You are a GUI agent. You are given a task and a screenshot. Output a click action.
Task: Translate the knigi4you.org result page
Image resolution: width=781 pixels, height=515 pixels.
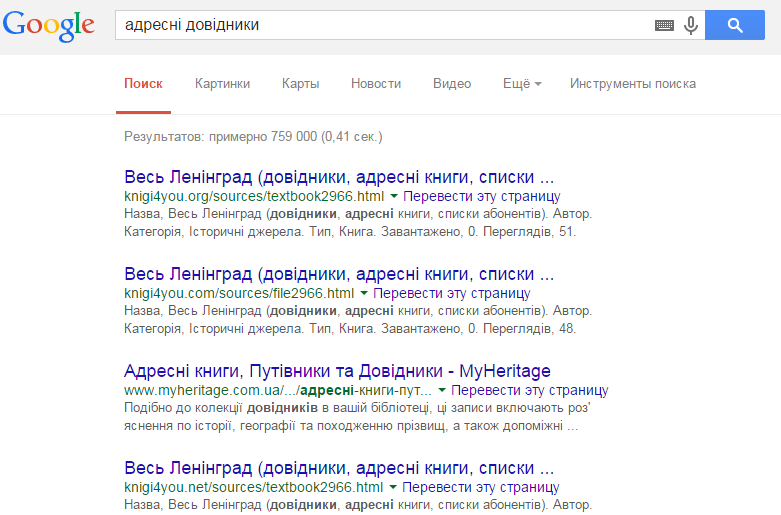coord(482,196)
